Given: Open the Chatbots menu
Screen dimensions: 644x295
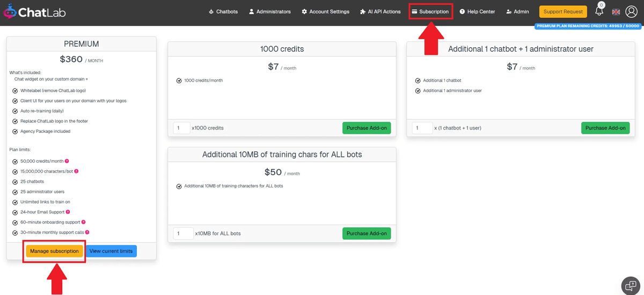Looking at the screenshot, I should click(223, 12).
